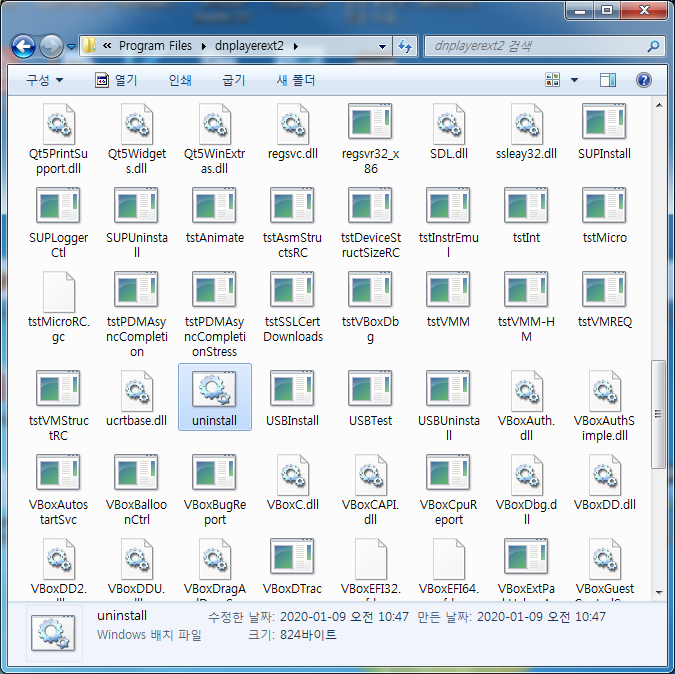Open the 구성 organize menu
The width and height of the screenshot is (675, 674).
point(45,80)
